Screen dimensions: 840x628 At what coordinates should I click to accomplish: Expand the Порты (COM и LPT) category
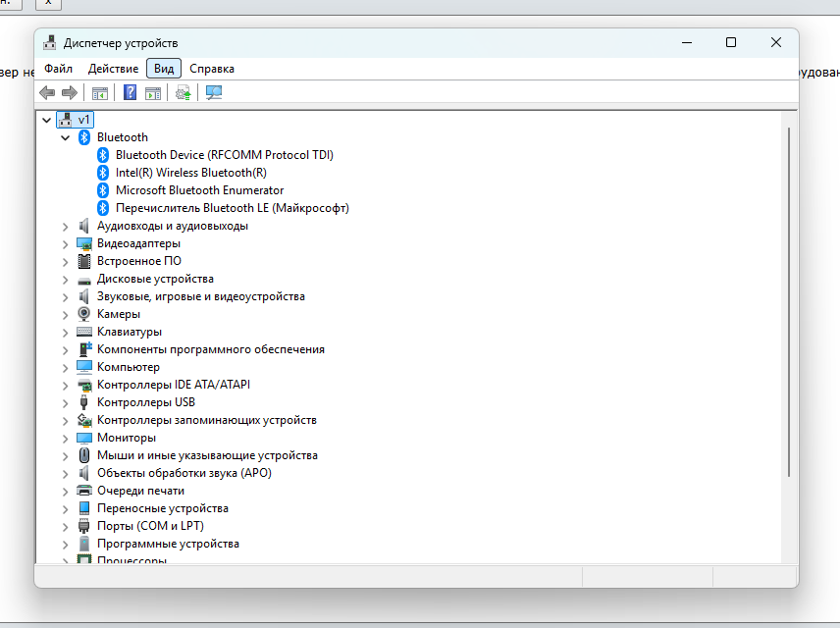click(x=66, y=526)
